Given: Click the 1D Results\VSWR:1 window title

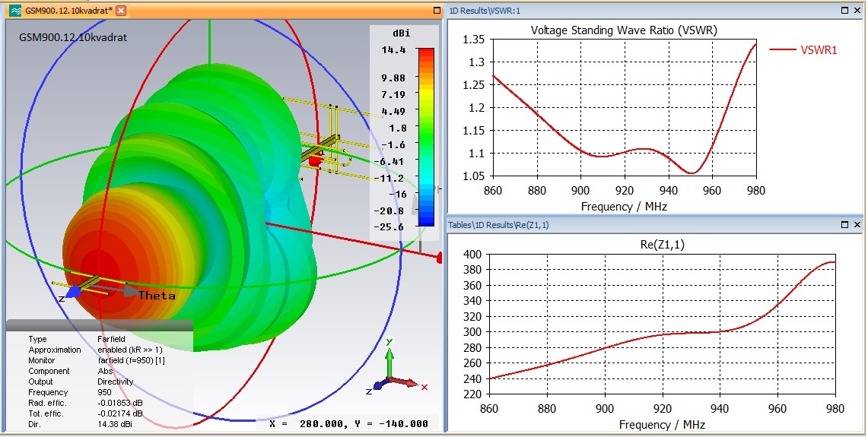Looking at the screenshot, I should (x=485, y=11).
